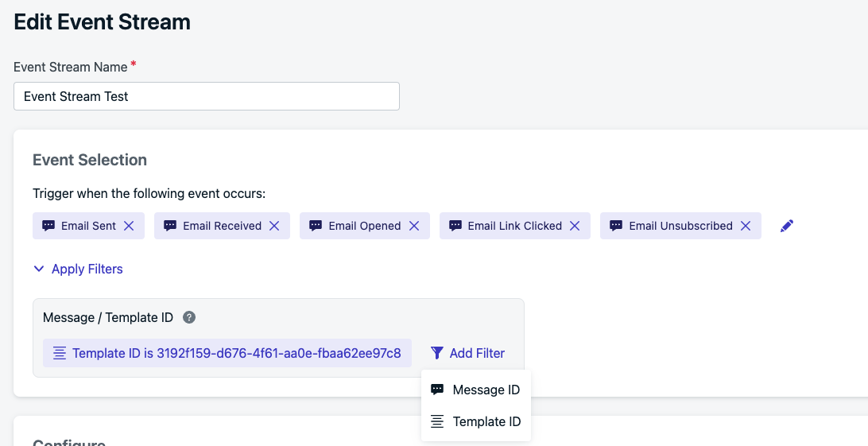Click the Event Selection heading
This screenshot has width=868, height=446.
(x=90, y=160)
